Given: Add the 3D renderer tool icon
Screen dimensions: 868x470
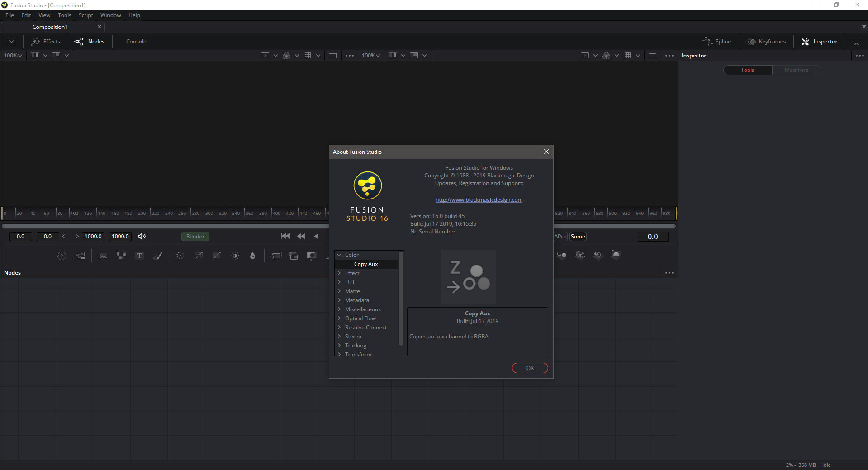Looking at the screenshot, I should tap(616, 255).
